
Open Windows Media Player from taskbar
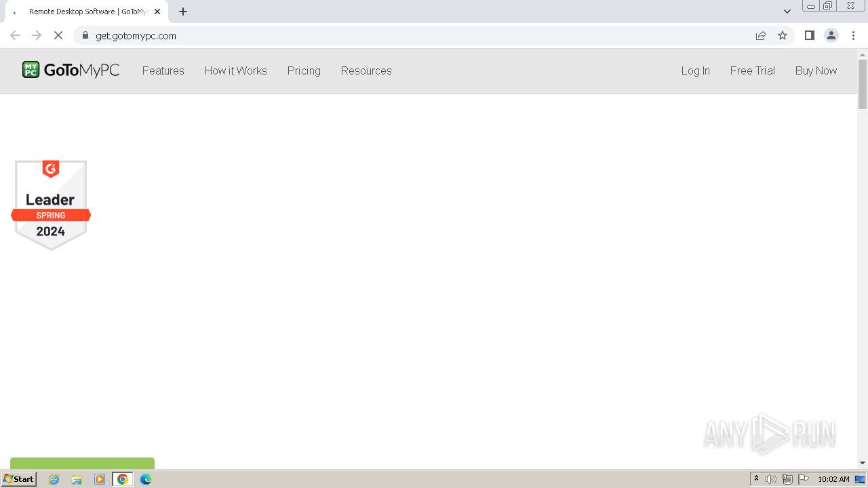point(100,479)
